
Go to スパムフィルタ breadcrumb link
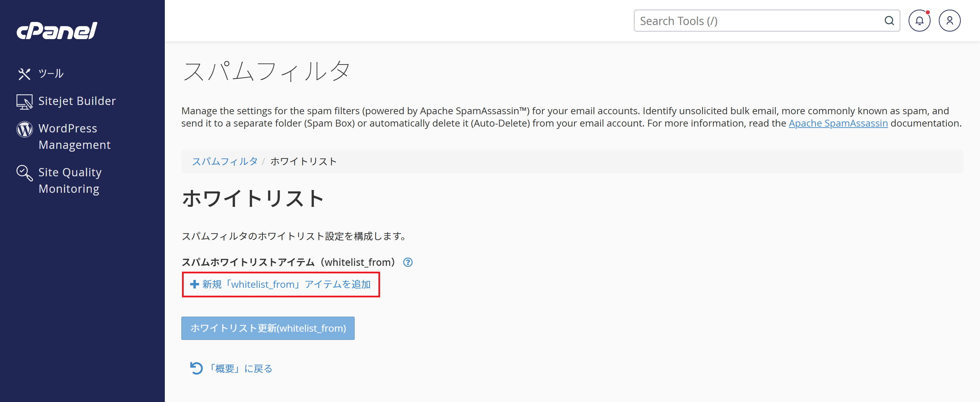225,162
